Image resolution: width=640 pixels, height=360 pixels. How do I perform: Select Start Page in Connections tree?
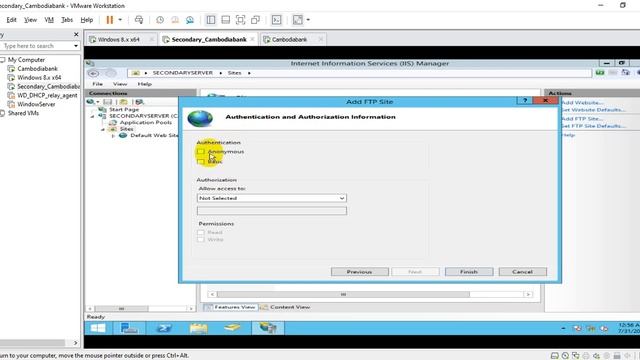pyautogui.click(x=124, y=109)
